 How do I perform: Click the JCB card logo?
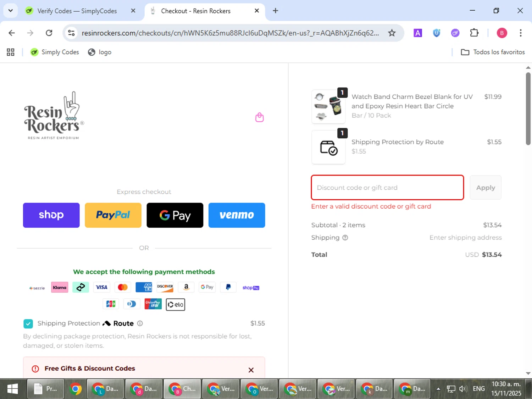111,304
